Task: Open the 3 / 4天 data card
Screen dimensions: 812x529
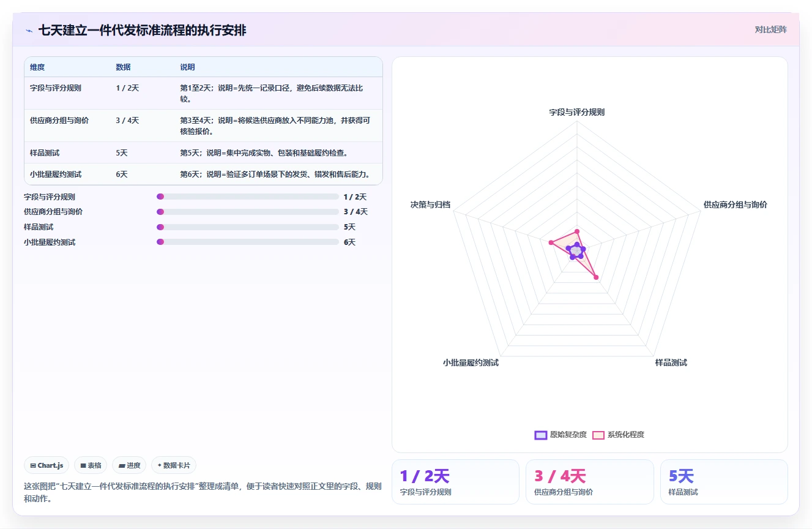Action: [590, 482]
